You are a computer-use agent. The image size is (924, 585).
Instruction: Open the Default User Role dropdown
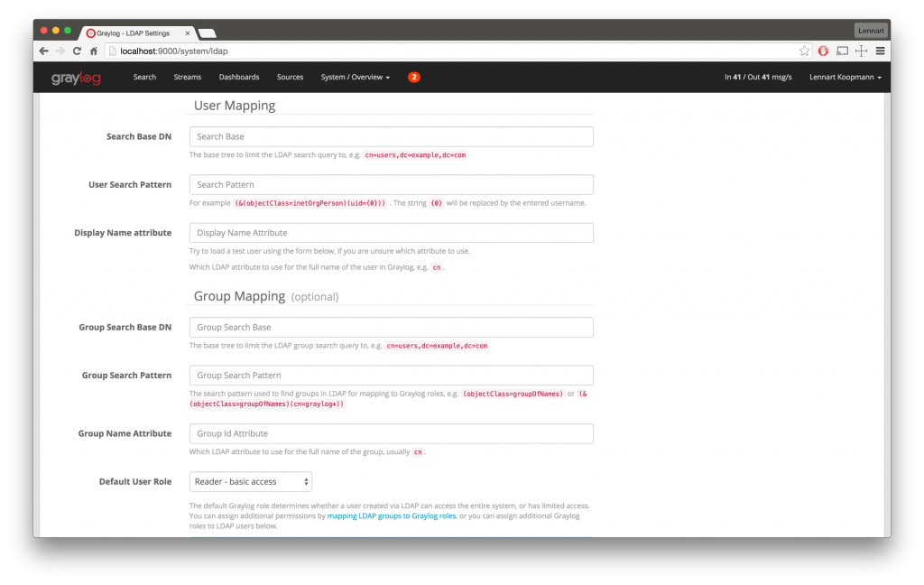tap(250, 481)
